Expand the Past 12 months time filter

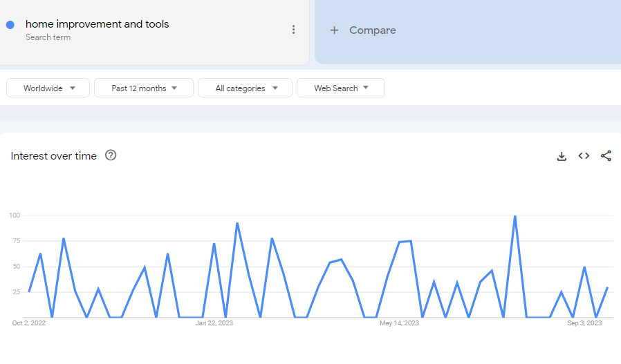click(144, 88)
